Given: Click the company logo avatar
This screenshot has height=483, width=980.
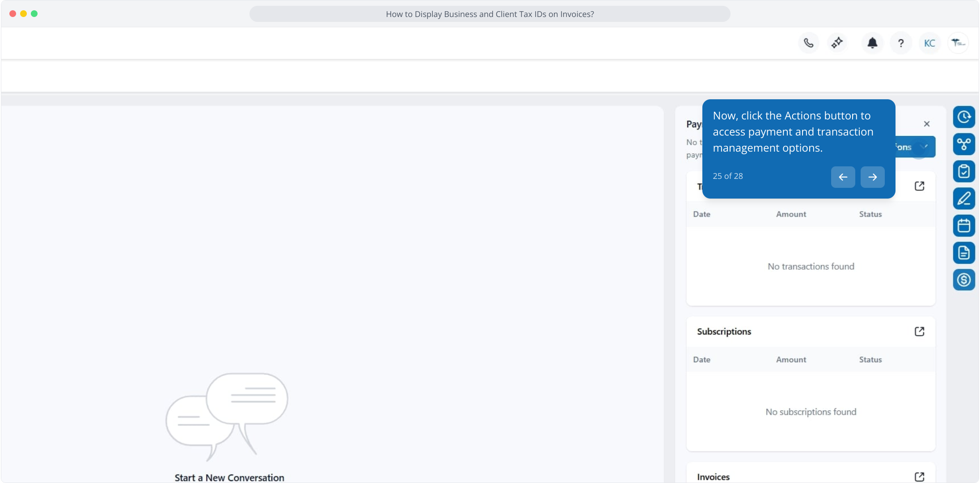Looking at the screenshot, I should click(x=958, y=43).
